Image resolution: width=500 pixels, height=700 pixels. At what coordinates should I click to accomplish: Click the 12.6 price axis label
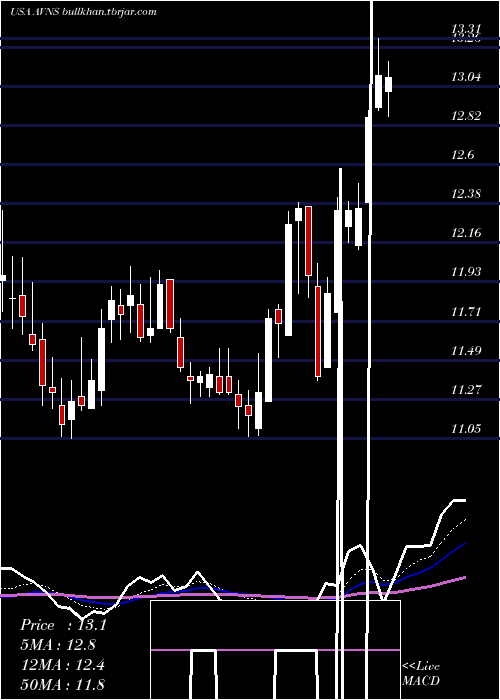(x=462, y=155)
